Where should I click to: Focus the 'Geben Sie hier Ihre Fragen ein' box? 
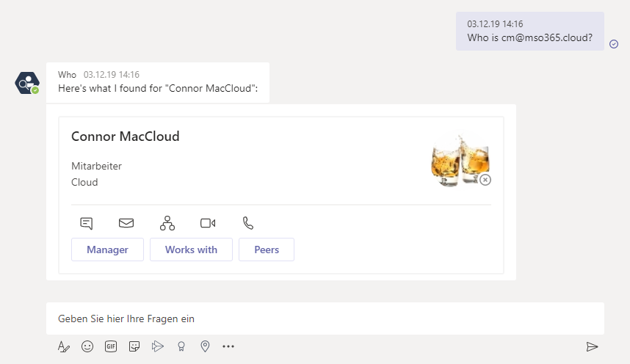point(325,318)
